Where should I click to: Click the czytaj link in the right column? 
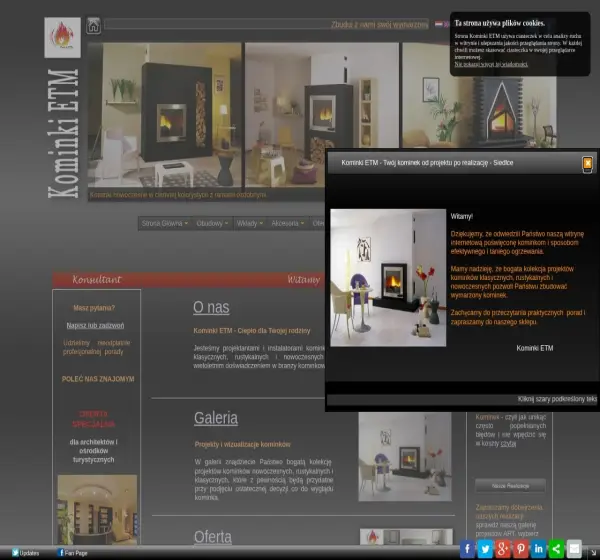508,444
